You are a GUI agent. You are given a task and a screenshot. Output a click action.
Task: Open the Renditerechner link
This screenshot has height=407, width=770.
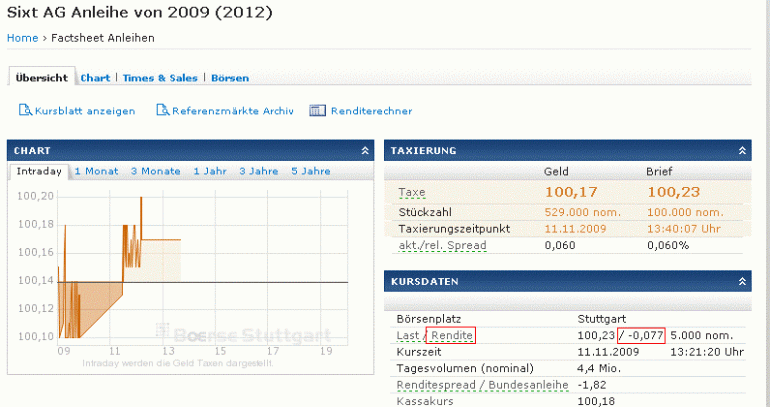click(x=372, y=111)
